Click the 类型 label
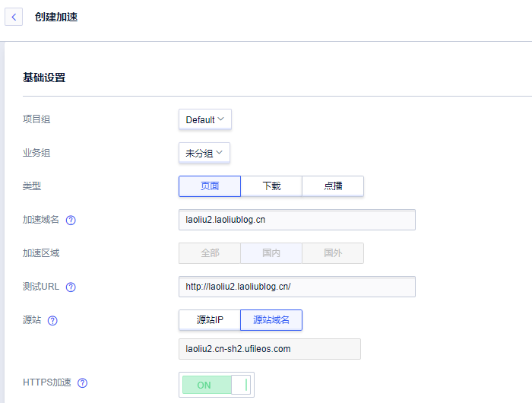 [x=32, y=186]
